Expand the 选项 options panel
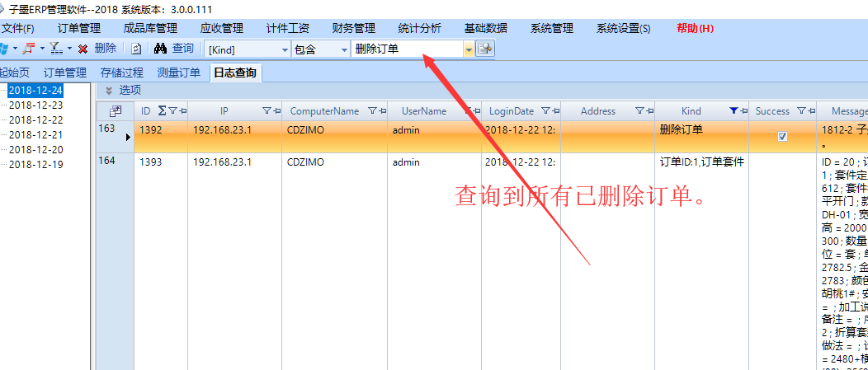 point(109,90)
